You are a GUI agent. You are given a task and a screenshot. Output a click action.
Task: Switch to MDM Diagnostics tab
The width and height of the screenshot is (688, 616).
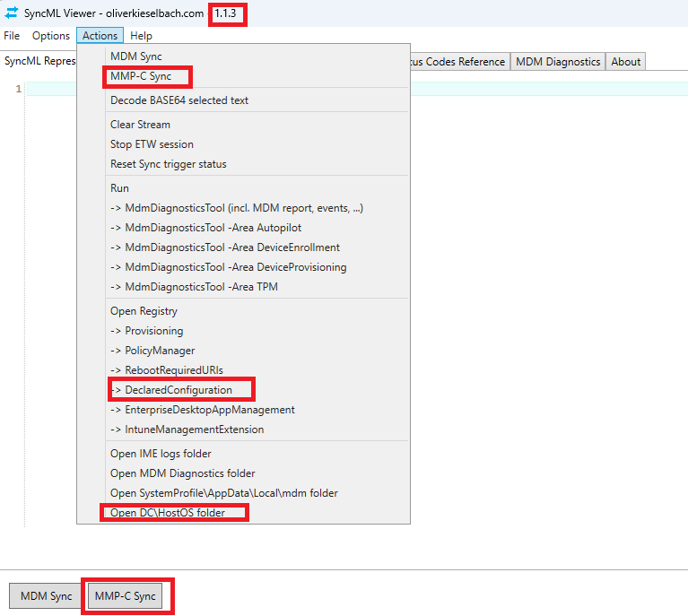pos(558,62)
